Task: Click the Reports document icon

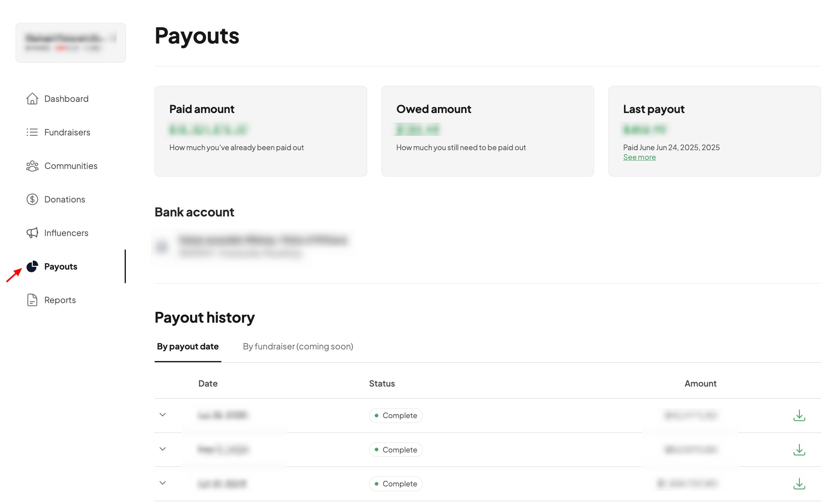Action: click(x=32, y=300)
